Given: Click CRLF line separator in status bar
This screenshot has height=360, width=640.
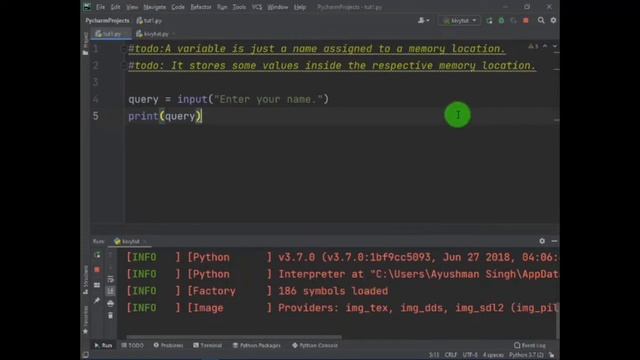Looking at the screenshot, I should 451,355.
